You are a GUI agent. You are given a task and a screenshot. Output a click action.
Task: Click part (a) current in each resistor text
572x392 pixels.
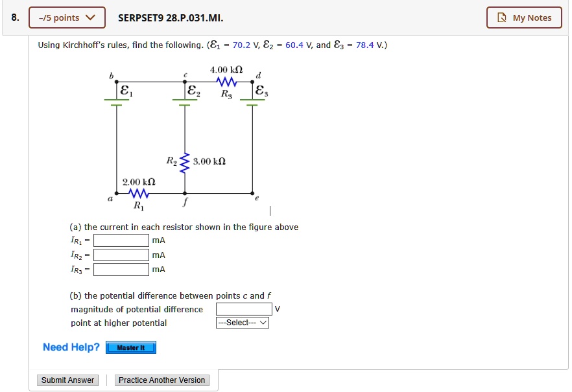(x=184, y=227)
